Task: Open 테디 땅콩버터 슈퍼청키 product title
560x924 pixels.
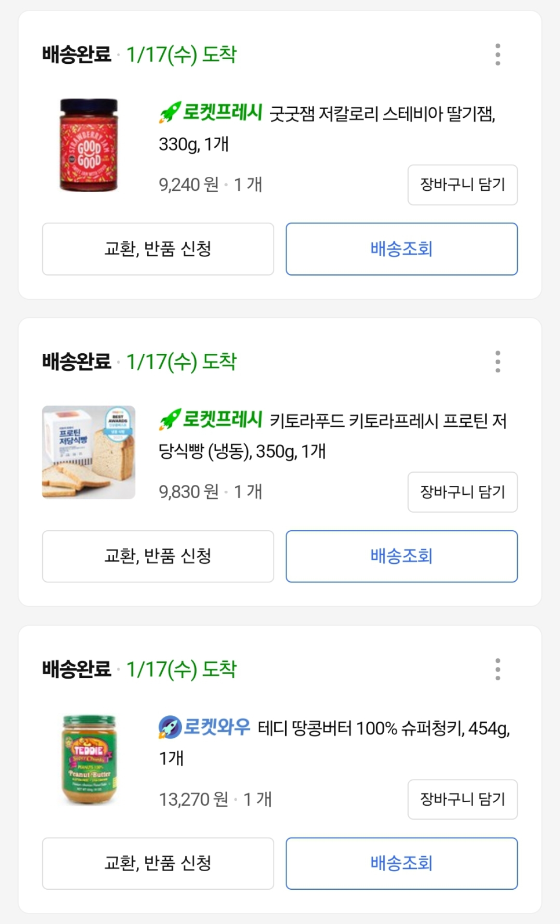Action: [383, 729]
